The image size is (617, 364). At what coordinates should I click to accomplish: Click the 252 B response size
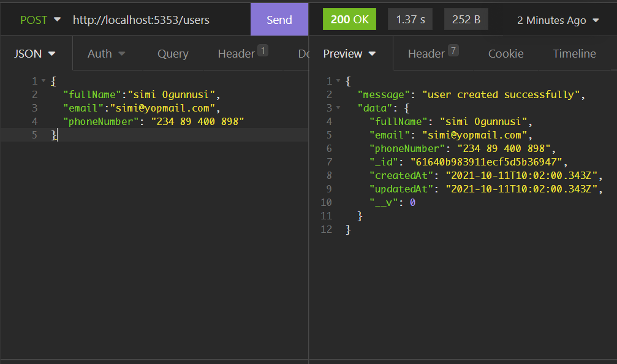tap(466, 19)
